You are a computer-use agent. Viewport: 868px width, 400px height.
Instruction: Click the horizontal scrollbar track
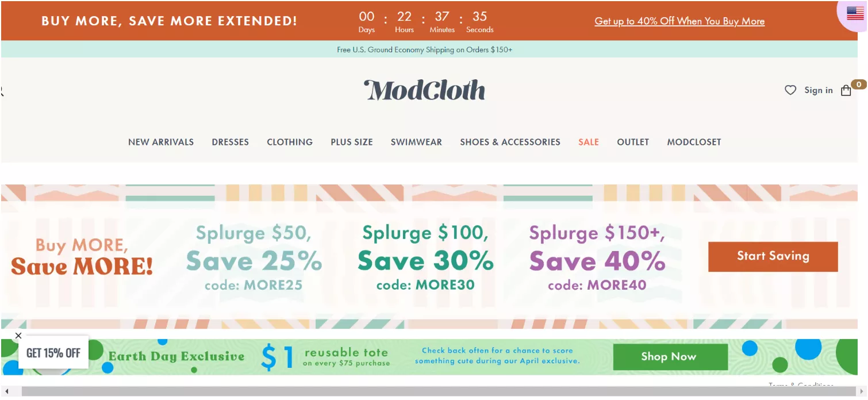click(x=437, y=391)
